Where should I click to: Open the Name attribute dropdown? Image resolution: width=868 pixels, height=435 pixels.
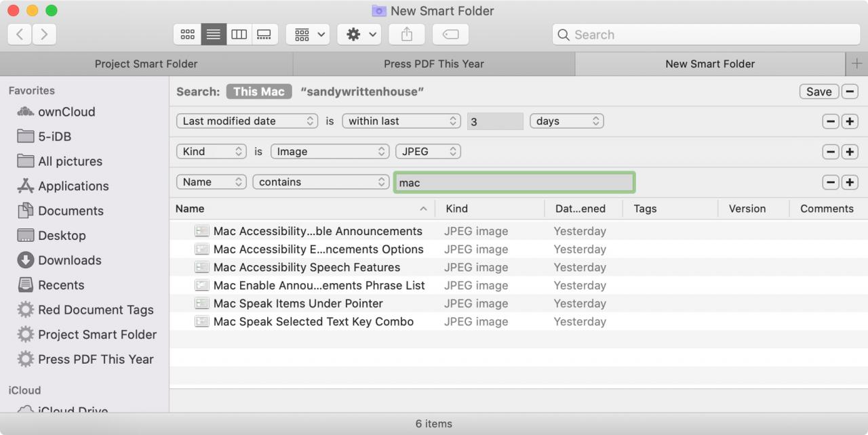click(212, 182)
